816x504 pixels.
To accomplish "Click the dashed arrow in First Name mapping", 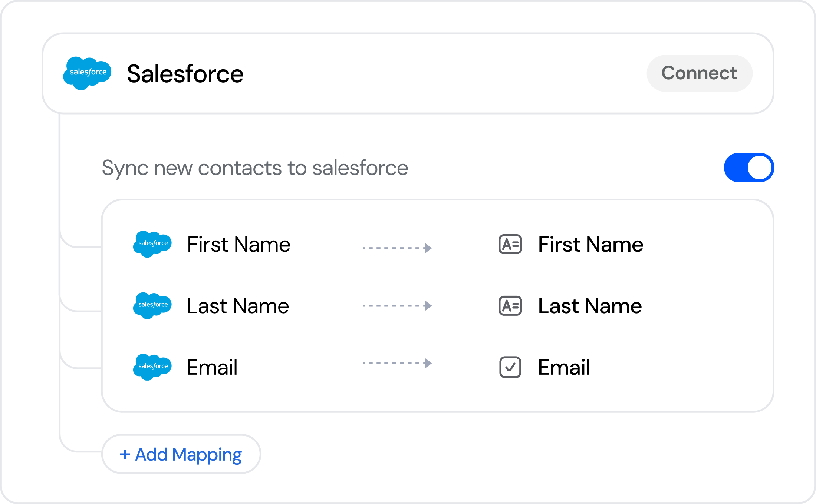I will tap(397, 248).
